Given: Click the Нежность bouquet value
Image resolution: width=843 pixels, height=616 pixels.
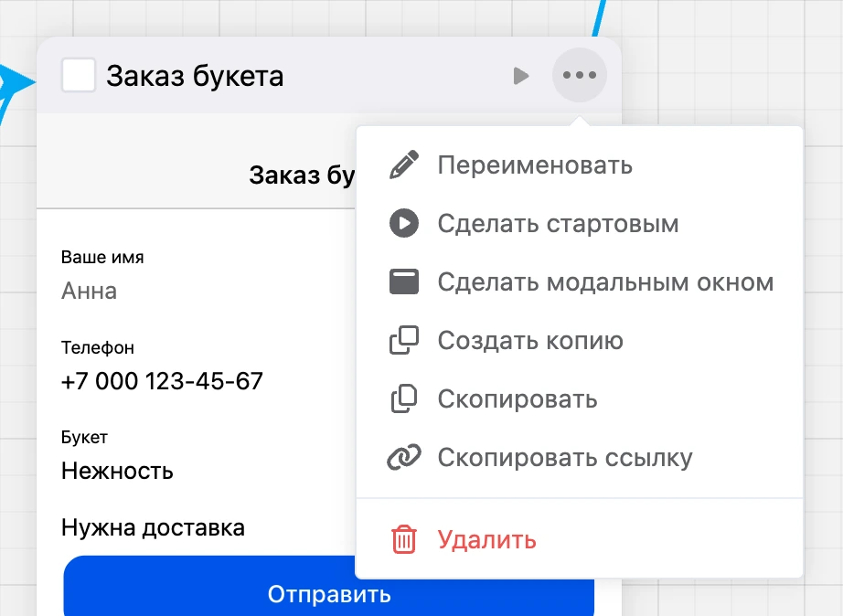Looking at the screenshot, I should tap(117, 471).
